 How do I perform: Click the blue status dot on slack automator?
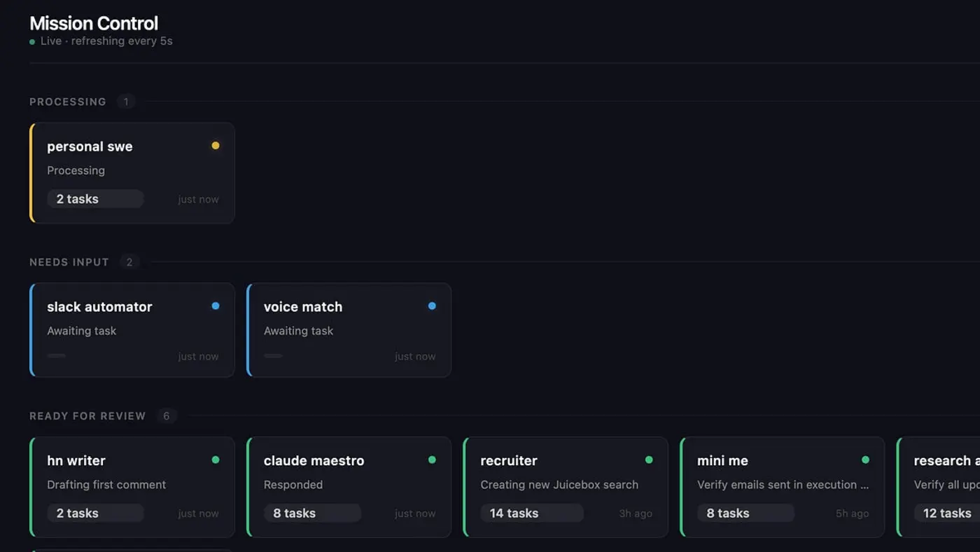(x=216, y=305)
